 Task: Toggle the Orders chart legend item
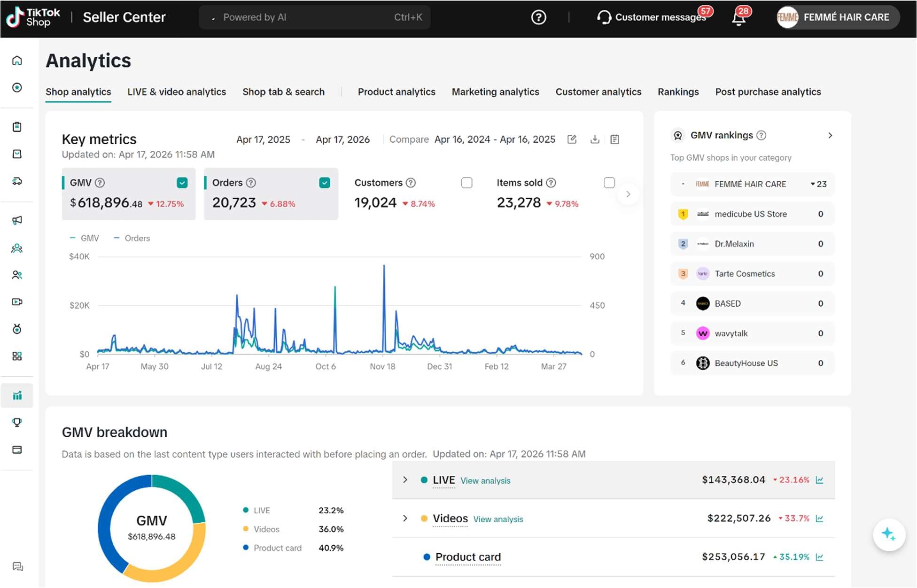[132, 238]
